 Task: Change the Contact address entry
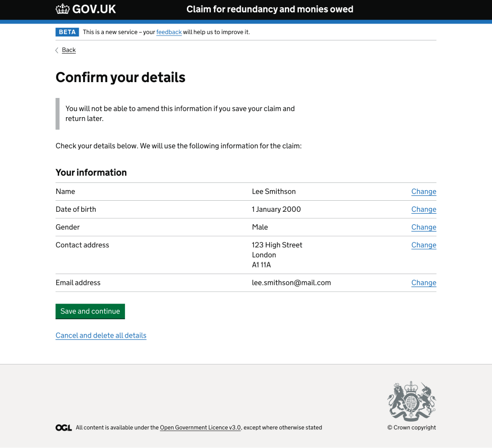423,245
